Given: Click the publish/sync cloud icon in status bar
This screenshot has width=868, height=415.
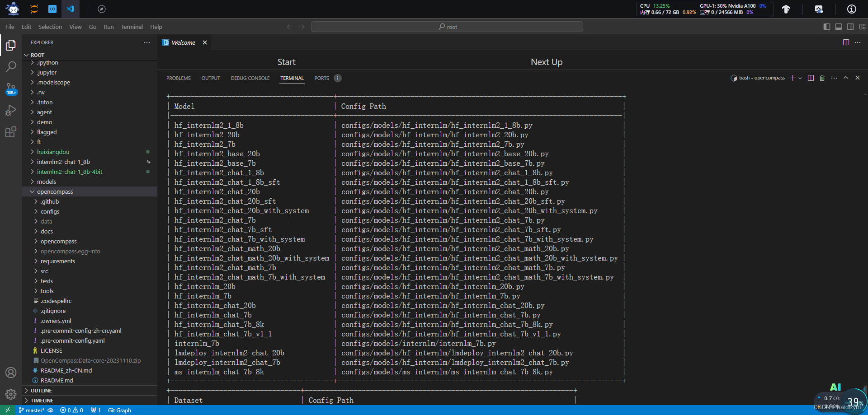Looking at the screenshot, I should click(51, 410).
